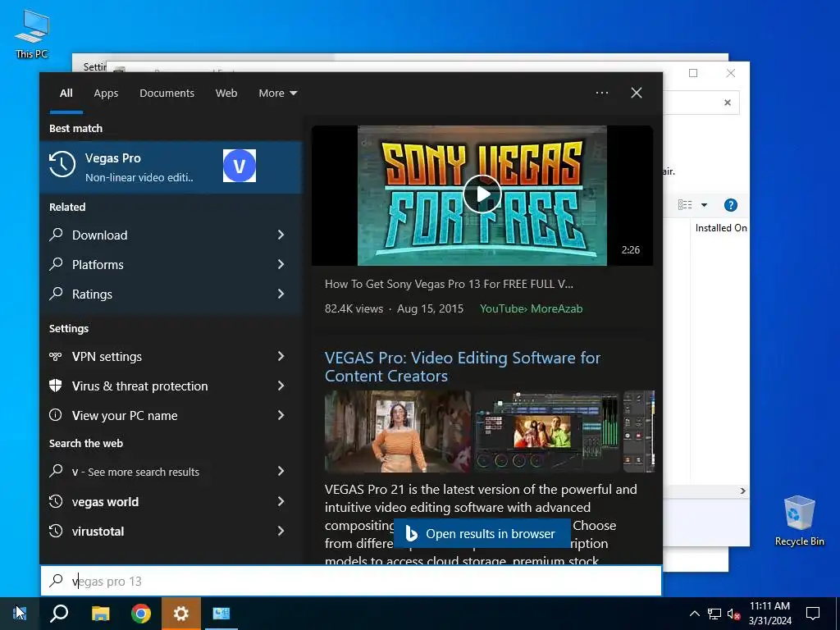Screen dimensions: 840x630
Task: Open VPN settings result
Action: pos(171,356)
